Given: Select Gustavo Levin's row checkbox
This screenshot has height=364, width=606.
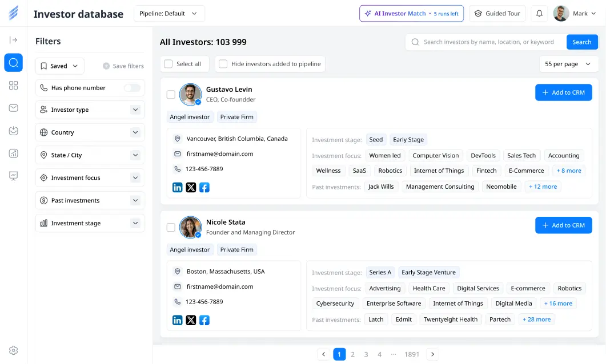Looking at the screenshot, I should coord(171,95).
